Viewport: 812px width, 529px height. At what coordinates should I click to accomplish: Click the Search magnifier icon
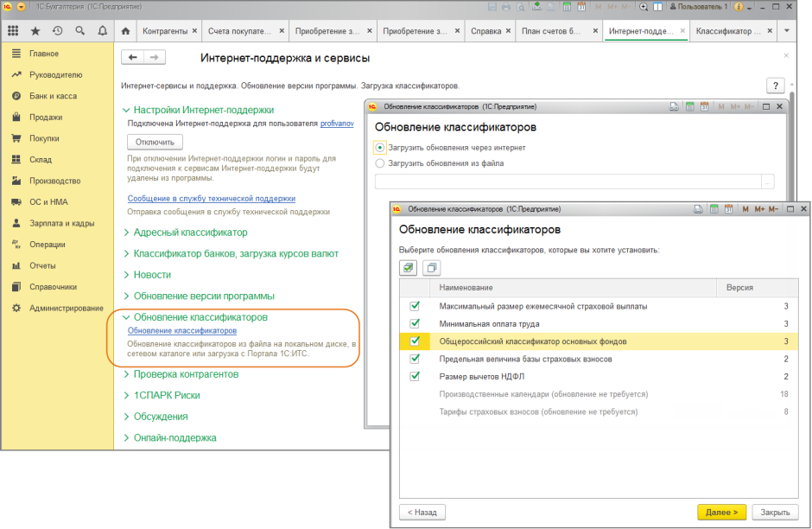click(79, 31)
